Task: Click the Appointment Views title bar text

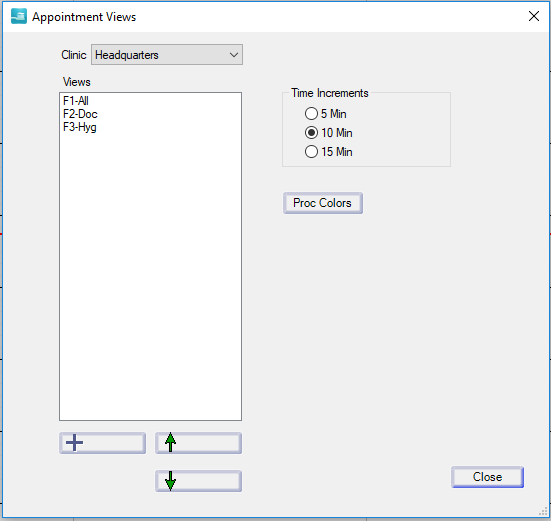Action: [84, 17]
